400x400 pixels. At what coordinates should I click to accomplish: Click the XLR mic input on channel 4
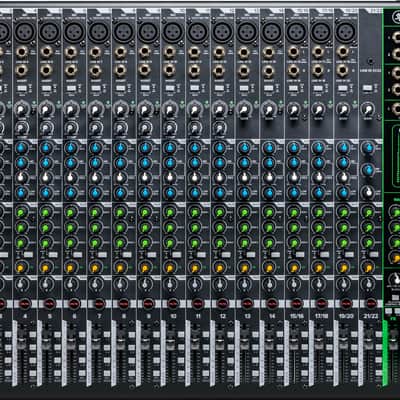click(x=24, y=33)
